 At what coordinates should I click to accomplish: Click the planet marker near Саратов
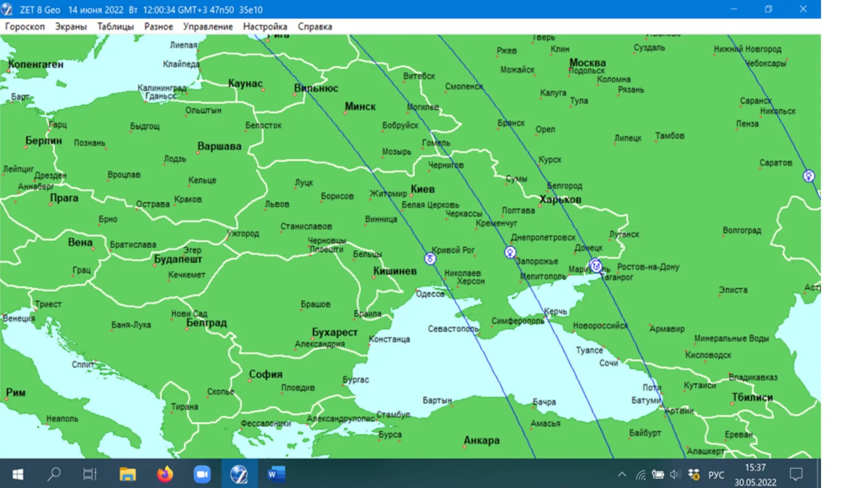click(809, 176)
